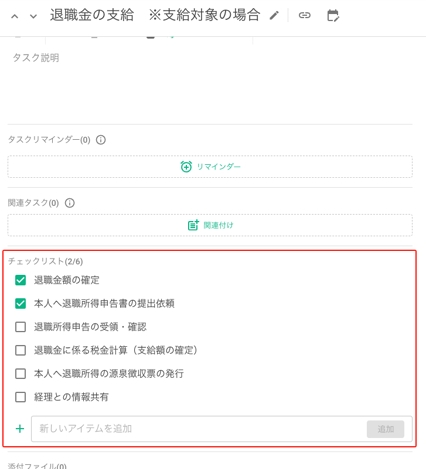Click 関連付け to link a related task
The image size is (426, 469).
(x=210, y=225)
